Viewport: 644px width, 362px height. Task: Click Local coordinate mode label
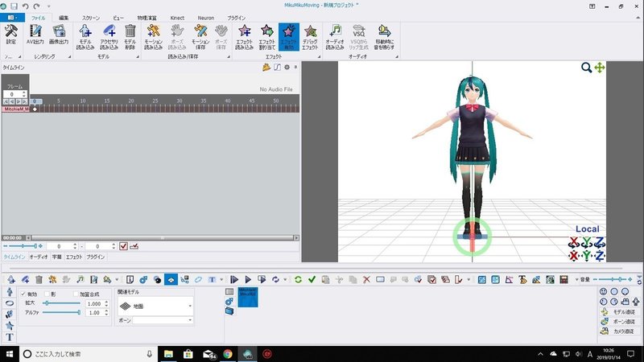point(588,229)
